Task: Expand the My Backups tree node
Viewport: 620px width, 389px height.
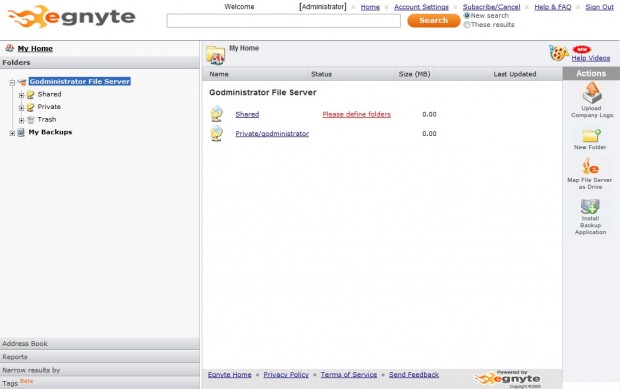Action: [x=12, y=133]
